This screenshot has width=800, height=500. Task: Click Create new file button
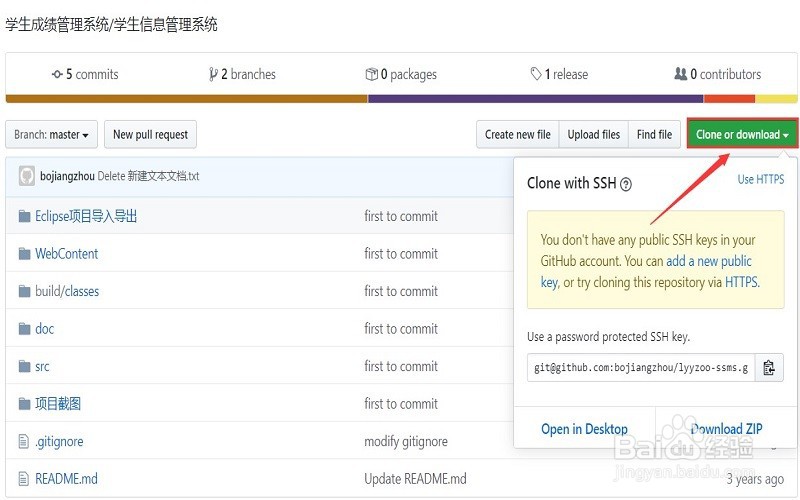tap(518, 135)
